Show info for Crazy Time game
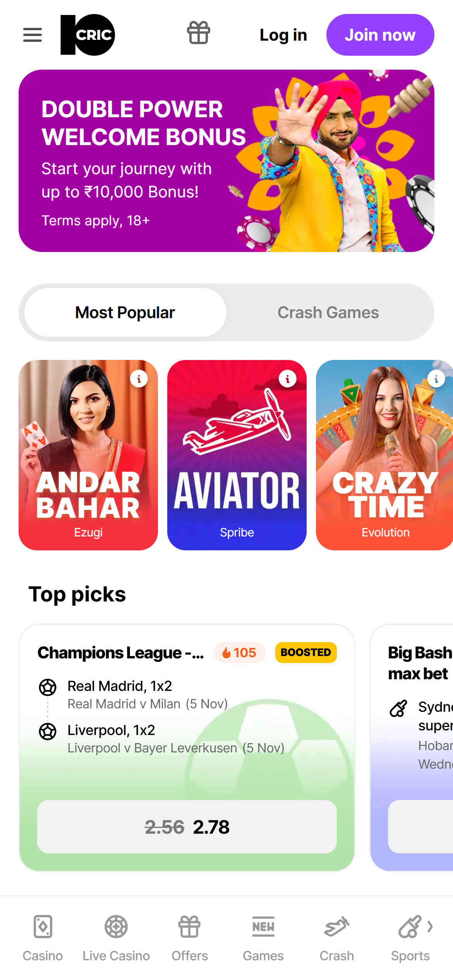 436,379
